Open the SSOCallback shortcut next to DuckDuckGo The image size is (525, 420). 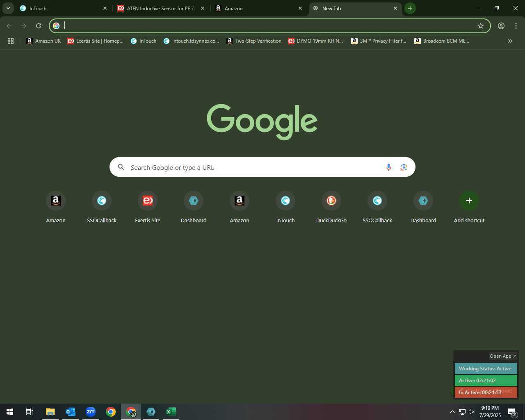pos(377,208)
